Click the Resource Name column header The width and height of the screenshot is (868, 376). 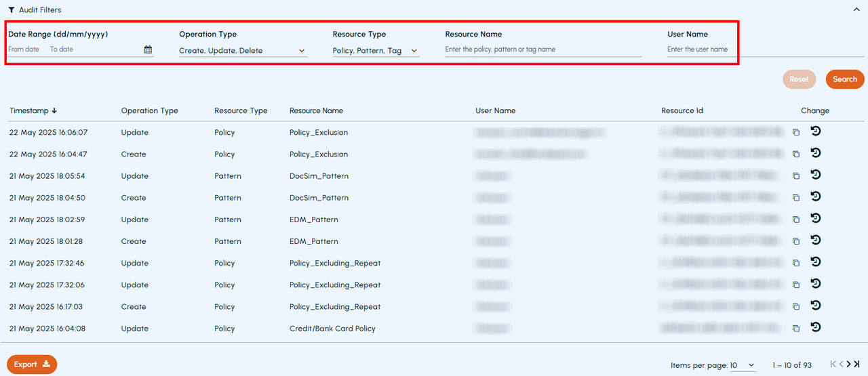click(x=316, y=111)
